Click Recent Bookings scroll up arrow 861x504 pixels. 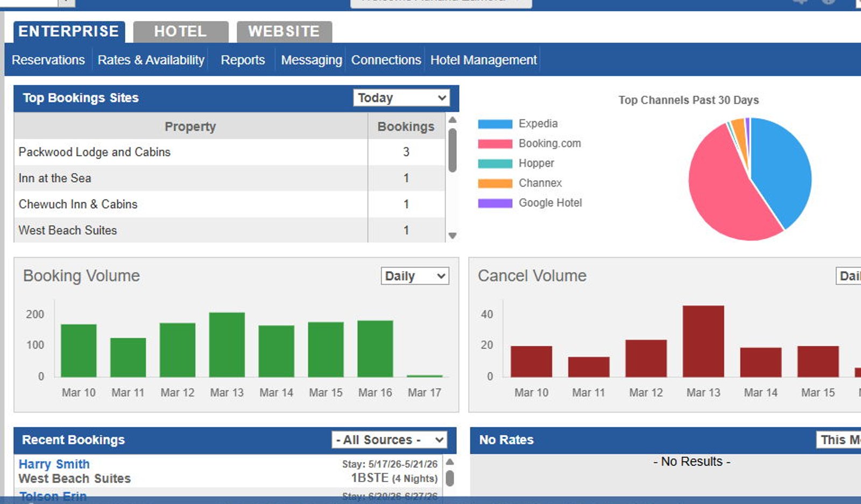coord(450,462)
